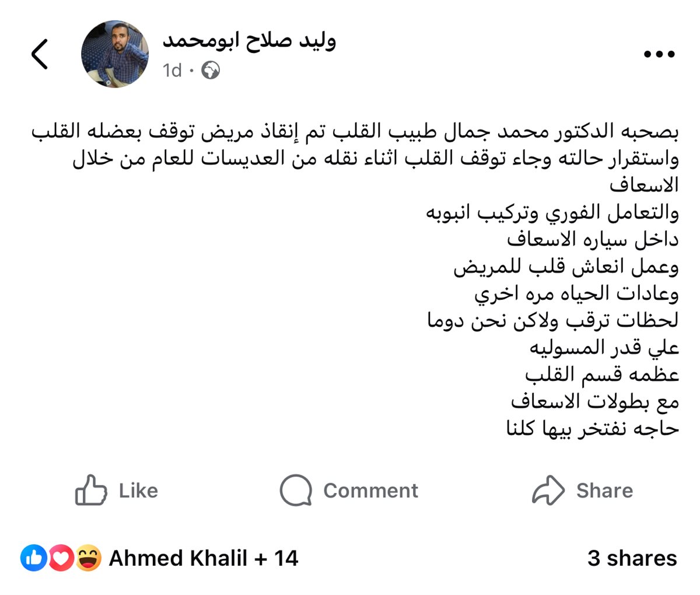See who shared via 3 shares
Image resolution: width=700 pixels, height=595 pixels.
pos(632,558)
